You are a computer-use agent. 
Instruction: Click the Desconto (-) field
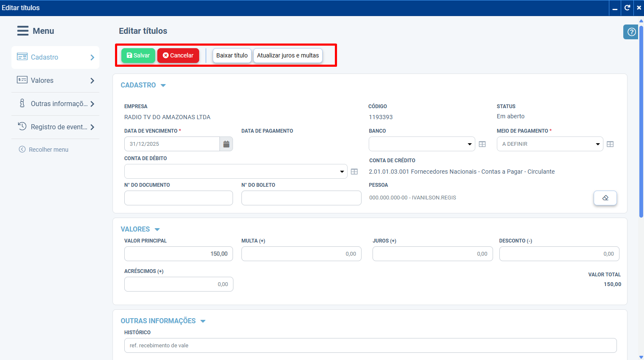tap(559, 254)
